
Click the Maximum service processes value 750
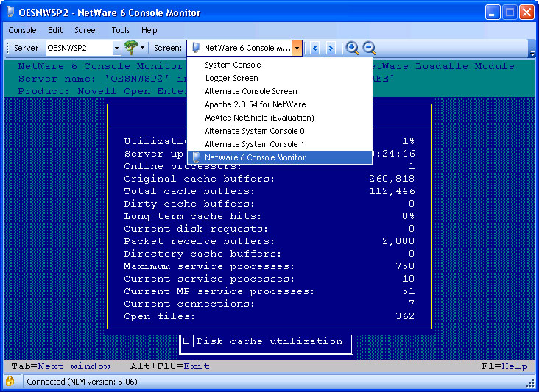point(405,266)
